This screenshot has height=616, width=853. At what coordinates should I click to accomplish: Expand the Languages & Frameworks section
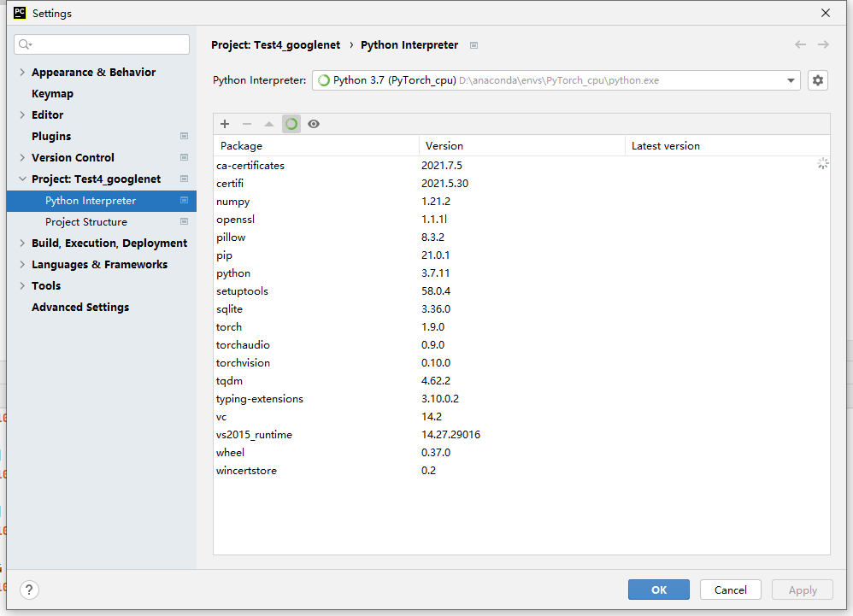[22, 264]
